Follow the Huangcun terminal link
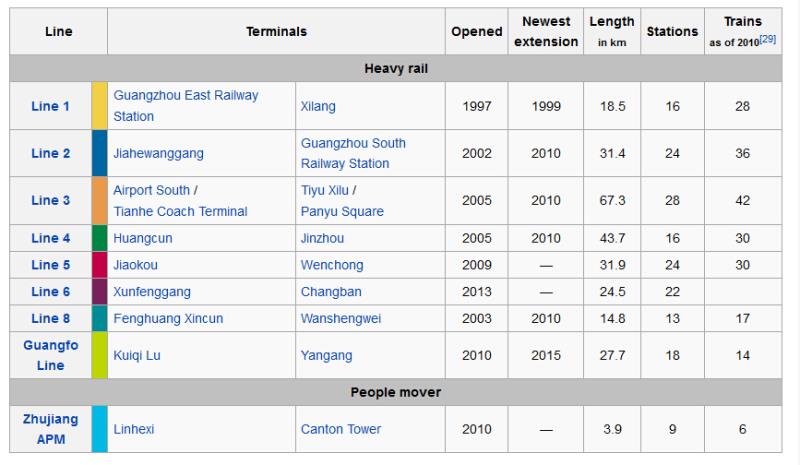Image resolution: width=800 pixels, height=465 pixels. pos(143,238)
